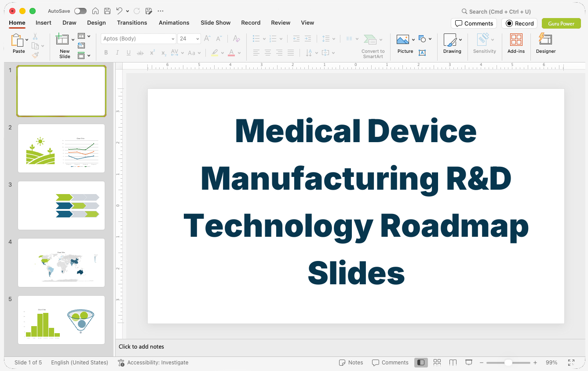Align text to center
The width and height of the screenshot is (588, 371).
click(268, 53)
